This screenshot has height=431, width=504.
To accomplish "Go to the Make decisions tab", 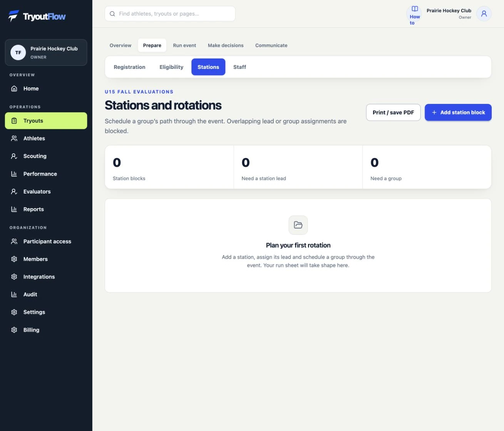I will tap(226, 45).
